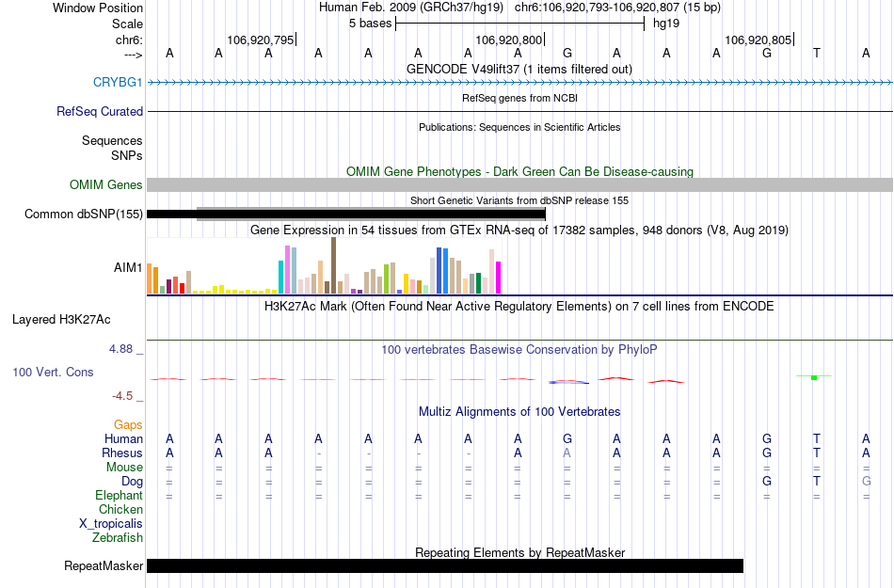Select the Human species label
Screen dimensions: 894x588
123,439
